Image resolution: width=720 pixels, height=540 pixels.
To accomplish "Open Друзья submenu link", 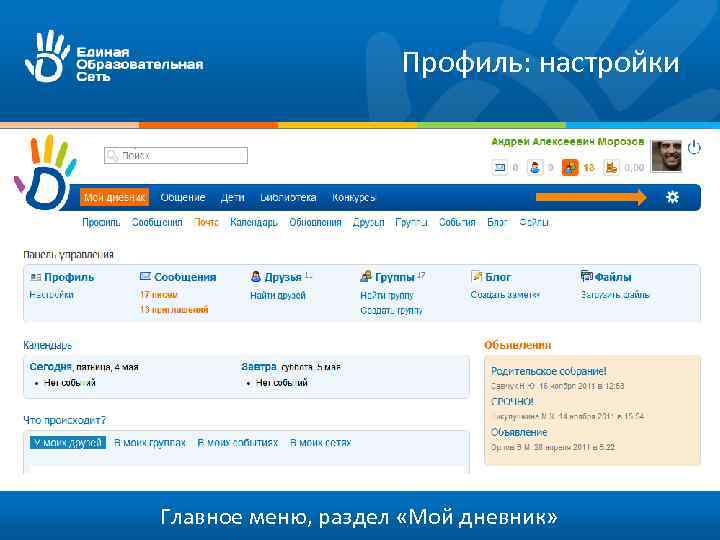I will click(x=368, y=223).
